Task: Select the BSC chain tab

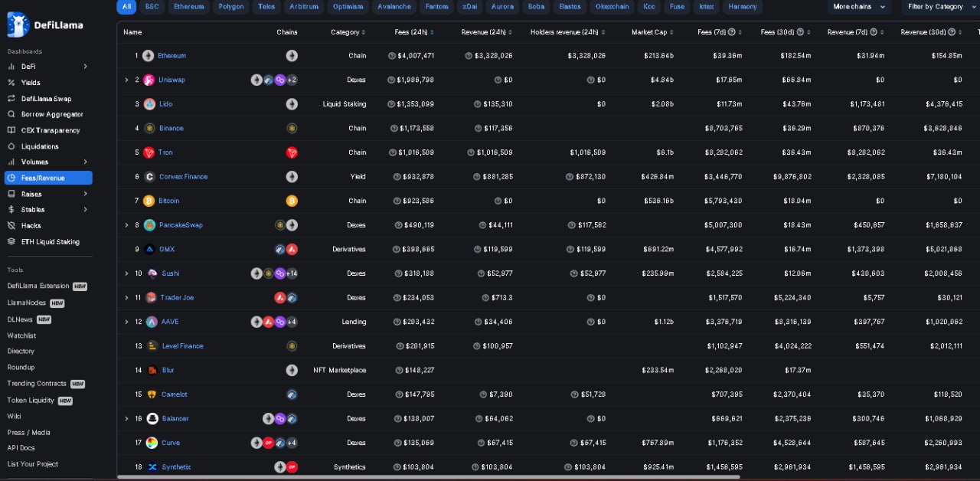Action: tap(152, 7)
